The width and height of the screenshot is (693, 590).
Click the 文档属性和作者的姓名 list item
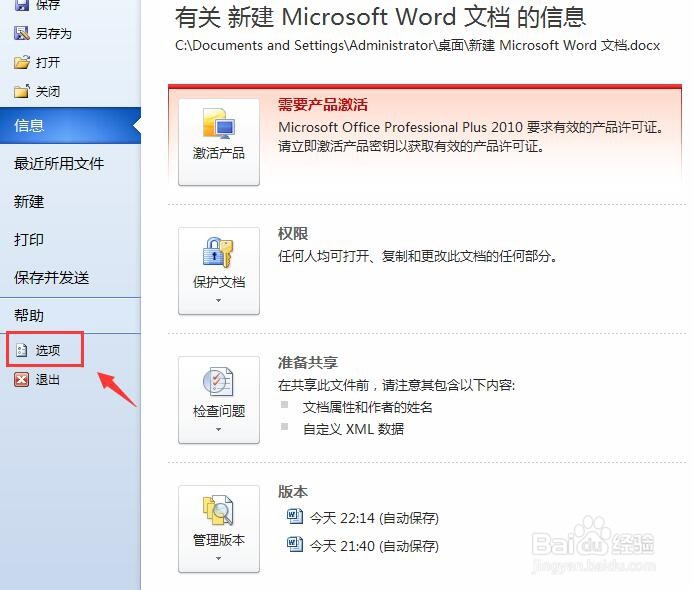368,407
